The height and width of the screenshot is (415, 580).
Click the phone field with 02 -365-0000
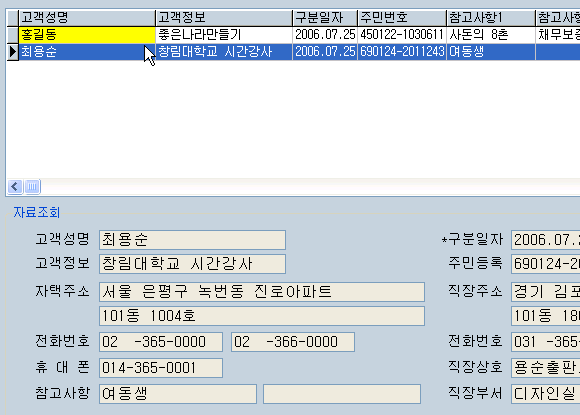[161, 342]
